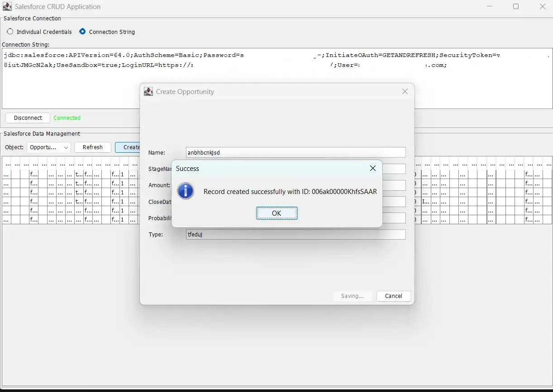
Task: Minimize the Salesforce CRUD Application window
Action: [490, 7]
